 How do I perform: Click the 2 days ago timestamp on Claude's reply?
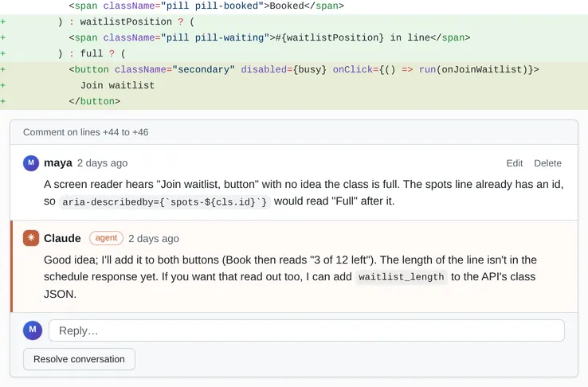(154, 239)
